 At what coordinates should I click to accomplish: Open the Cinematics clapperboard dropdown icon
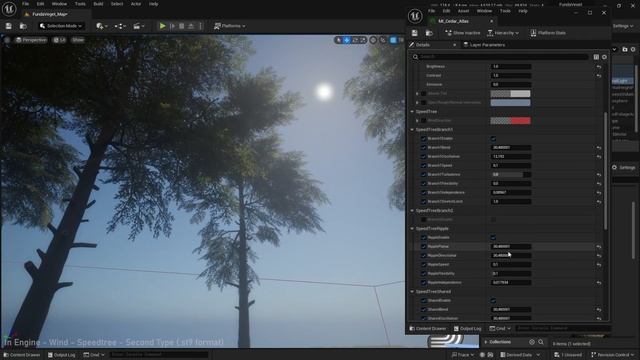pos(139,26)
